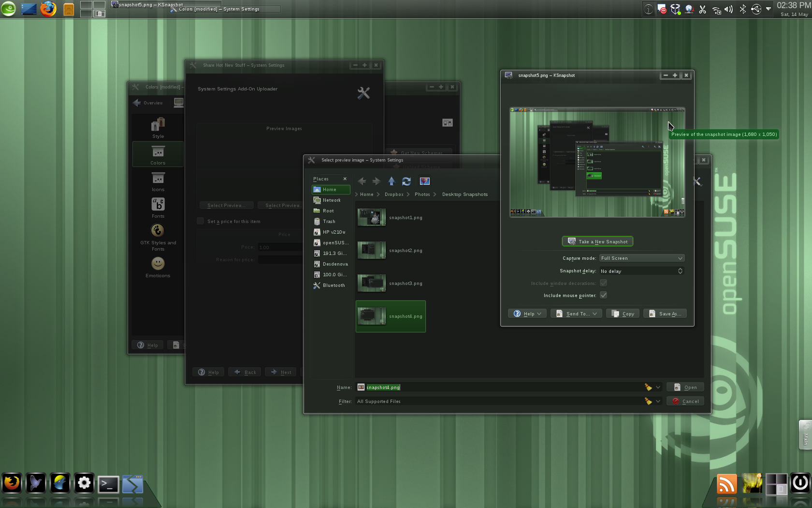This screenshot has height=508, width=812.
Task: Click Overview in the Colors window
Action: pos(148,103)
